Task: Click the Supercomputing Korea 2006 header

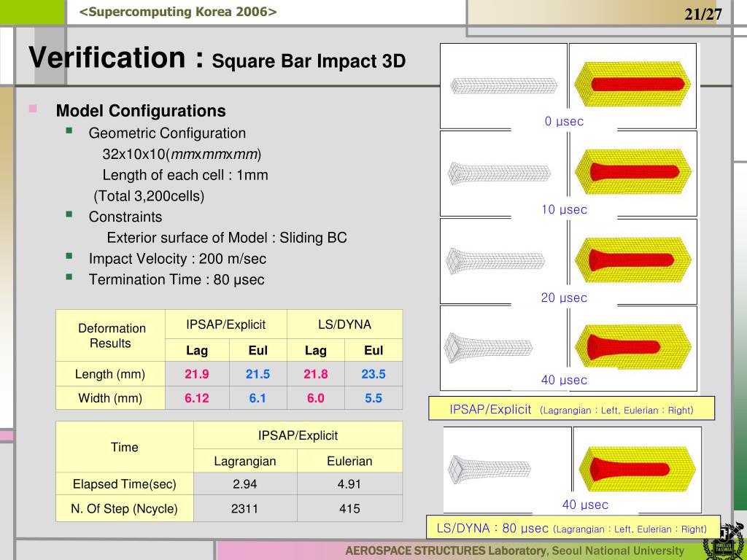Action: pos(178,12)
